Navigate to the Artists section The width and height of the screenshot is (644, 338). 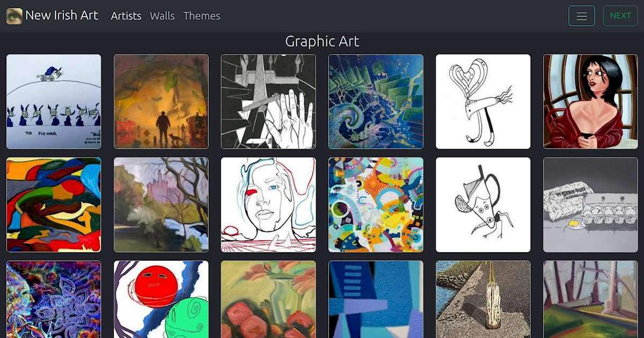(x=126, y=16)
